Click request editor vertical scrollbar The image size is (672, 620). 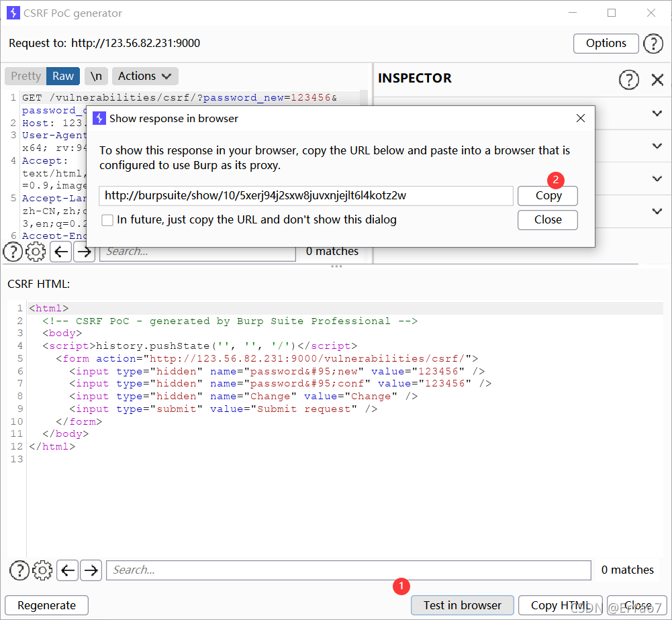(363, 98)
